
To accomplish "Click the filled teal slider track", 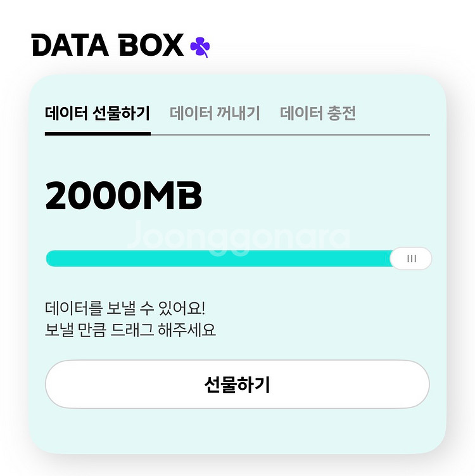I will (215, 259).
